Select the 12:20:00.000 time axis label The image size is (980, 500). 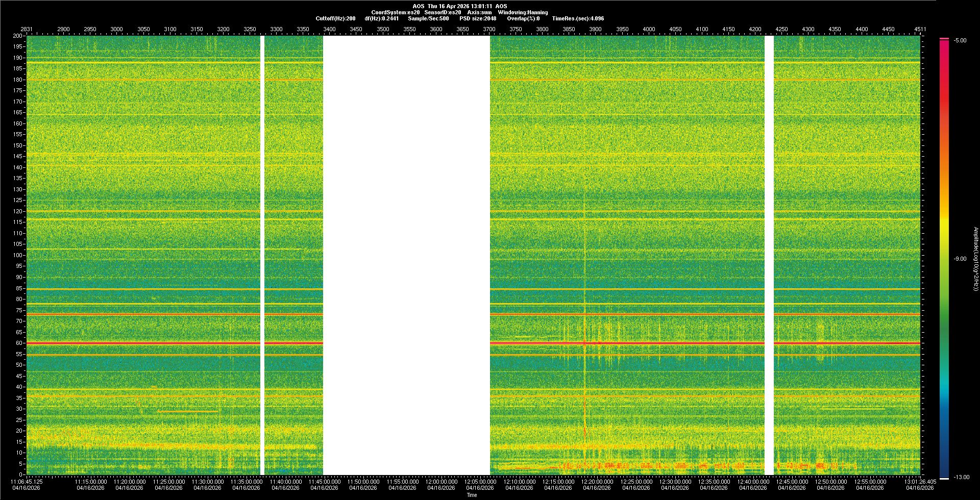597,481
